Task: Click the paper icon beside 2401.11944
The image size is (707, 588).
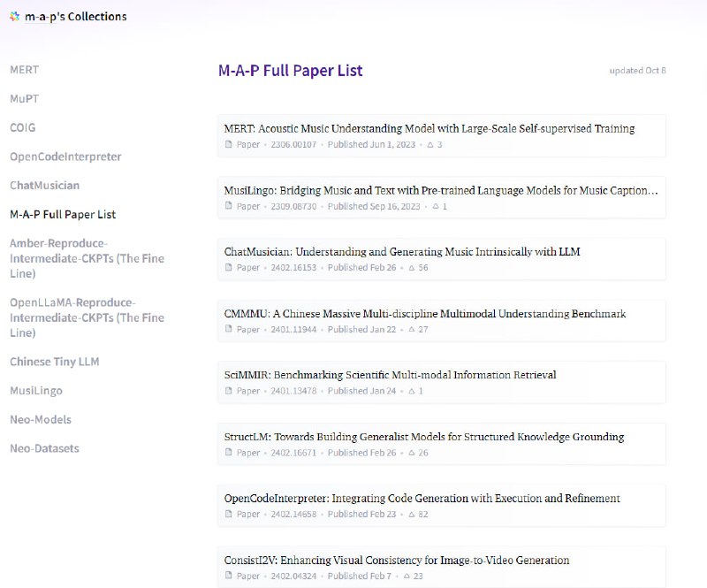Action: click(229, 330)
